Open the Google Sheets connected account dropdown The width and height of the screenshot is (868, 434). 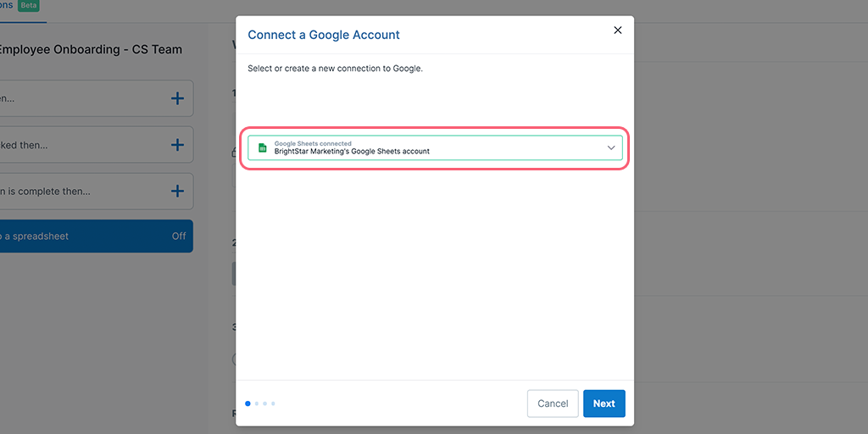[435, 147]
